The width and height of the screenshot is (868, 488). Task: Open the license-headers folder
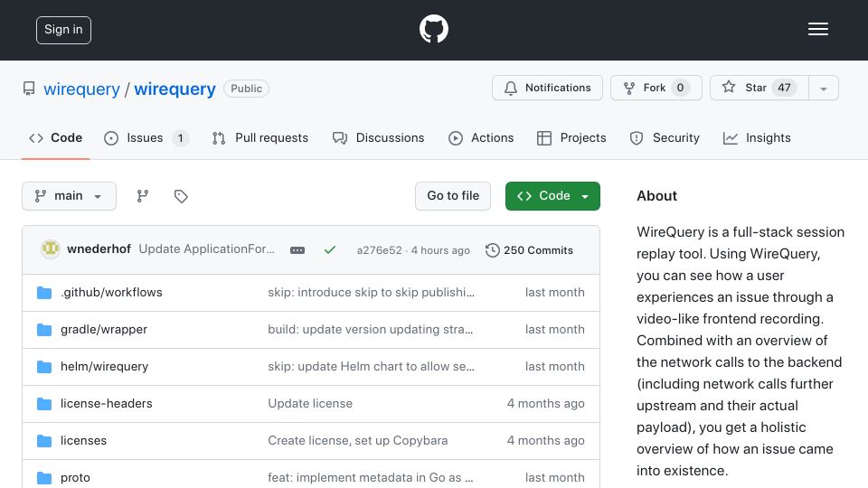(x=107, y=403)
